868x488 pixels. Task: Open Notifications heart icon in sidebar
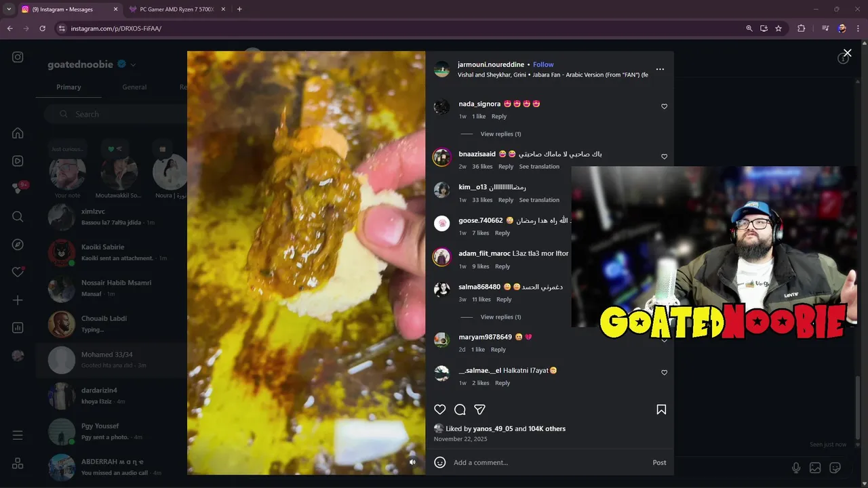(18, 272)
